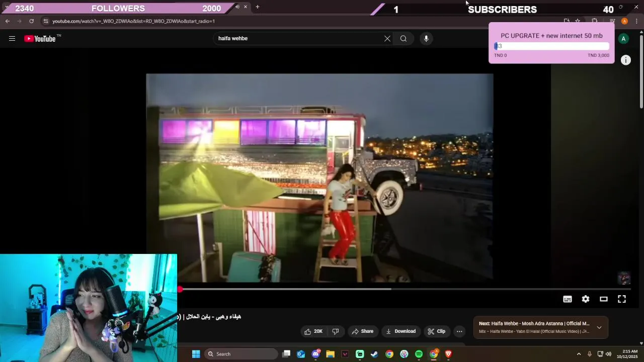Screen dimensions: 644x362
Task: Enter full screen mode
Action: (622, 299)
